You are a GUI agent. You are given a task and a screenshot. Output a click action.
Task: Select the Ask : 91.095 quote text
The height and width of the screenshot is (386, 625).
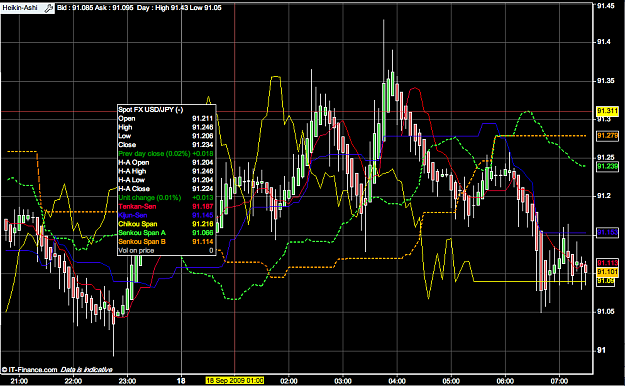[114, 8]
